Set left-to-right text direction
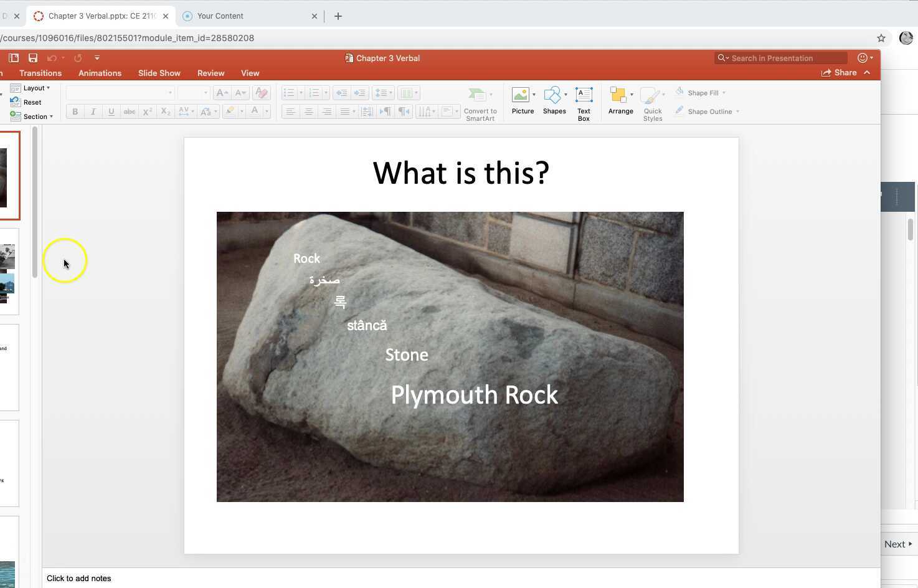Screen dimensions: 918x588 (386, 111)
